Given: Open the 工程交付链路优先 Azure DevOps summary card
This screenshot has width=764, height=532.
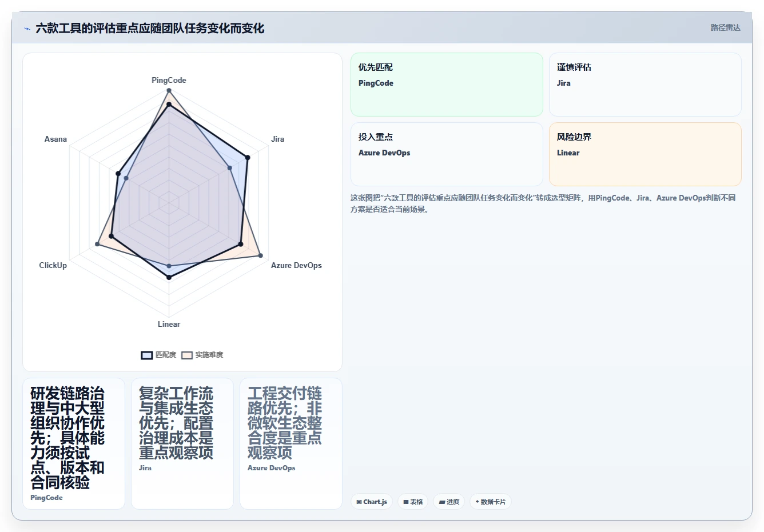Looking at the screenshot, I should click(291, 443).
